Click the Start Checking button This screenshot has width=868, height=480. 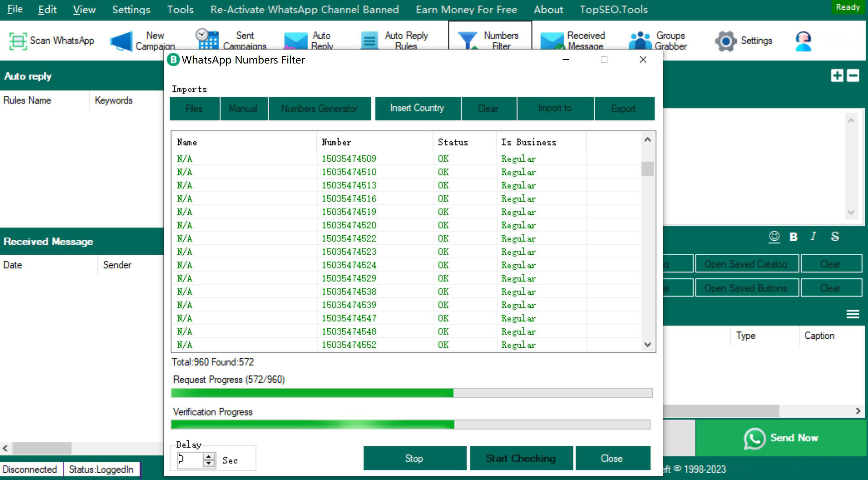[521, 458]
